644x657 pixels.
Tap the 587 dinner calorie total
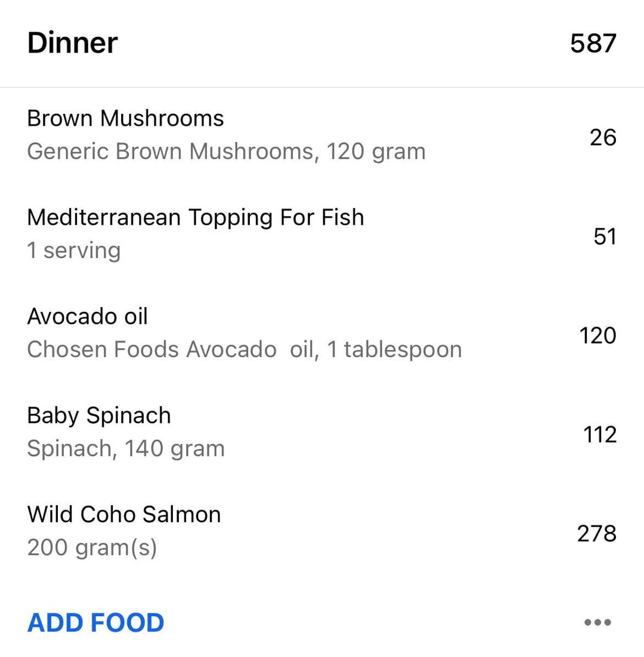593,43
